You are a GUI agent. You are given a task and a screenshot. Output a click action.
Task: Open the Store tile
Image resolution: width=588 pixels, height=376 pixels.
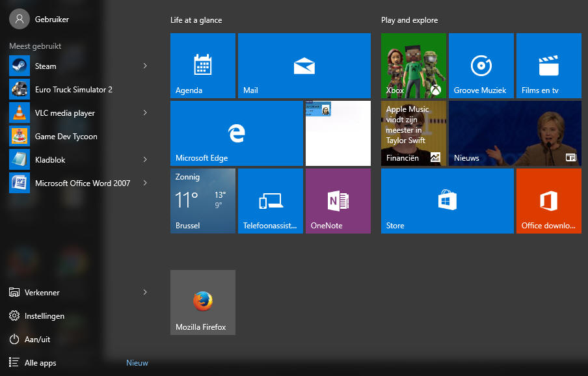click(448, 201)
